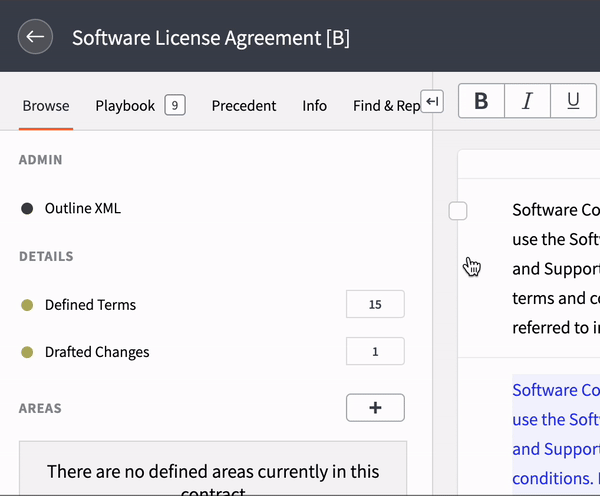Image resolution: width=600 pixels, height=496 pixels.
Task: Click the Playbook count badge 9
Action: click(x=175, y=105)
